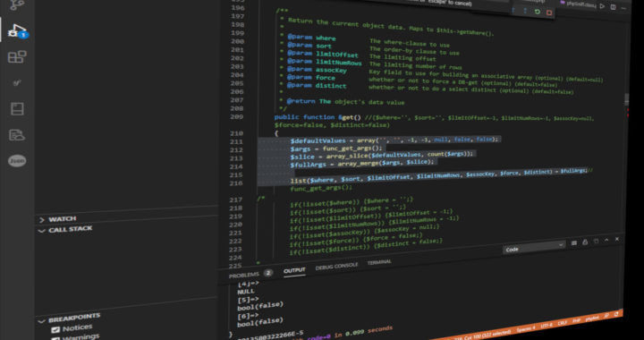Click 'array_merge' on line 214
Screen dimensions: 644x340
click(358, 163)
